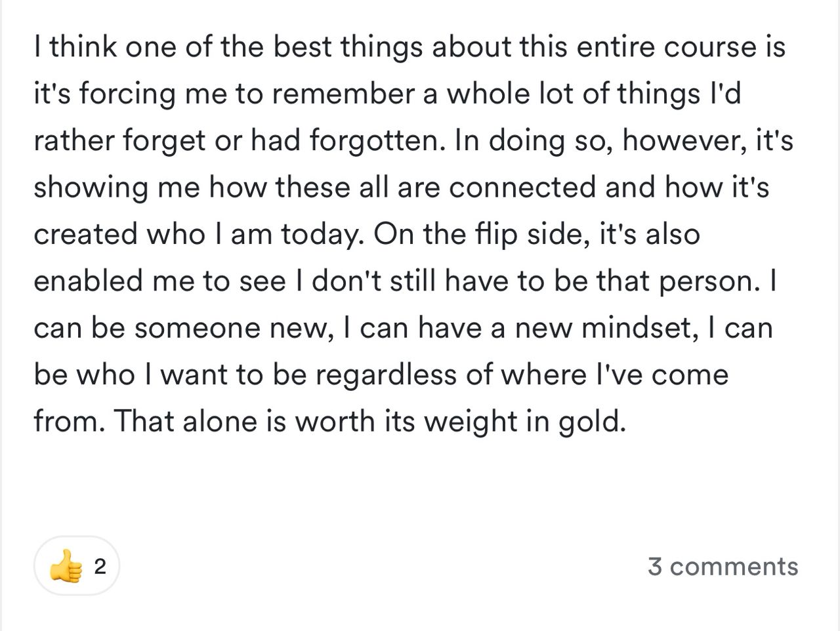This screenshot has height=631, width=840.
Task: Click the reaction count number 2
Action: pos(100,566)
